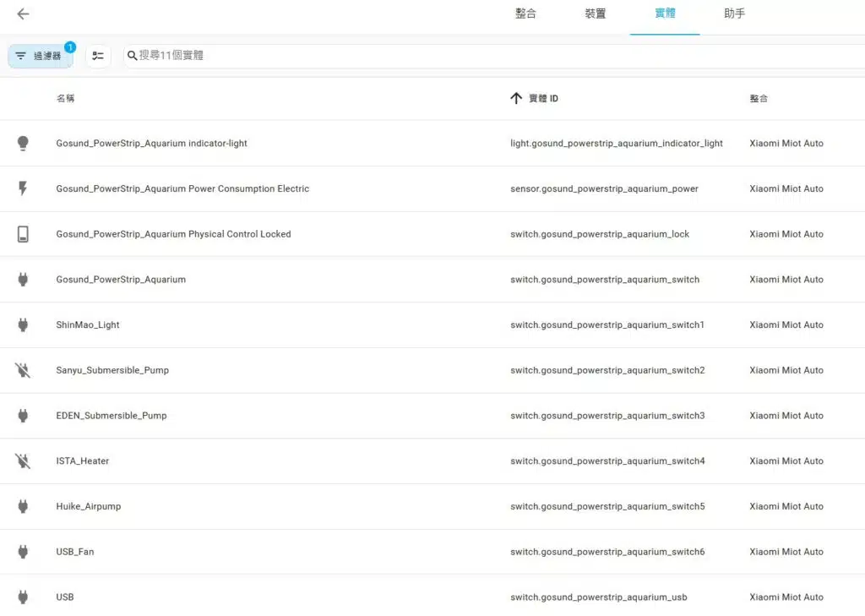Sort by the 整合 column header
The height and width of the screenshot is (616, 865).
759,98
